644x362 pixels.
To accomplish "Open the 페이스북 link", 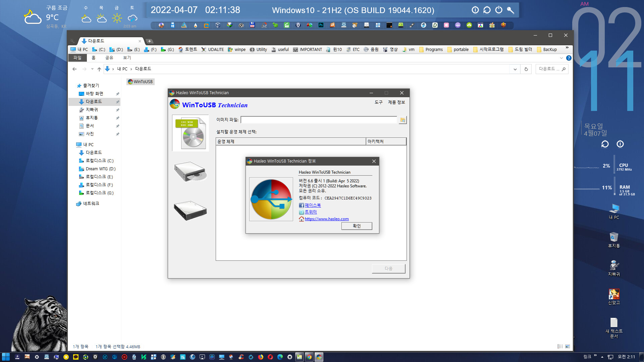I will pos(313,205).
